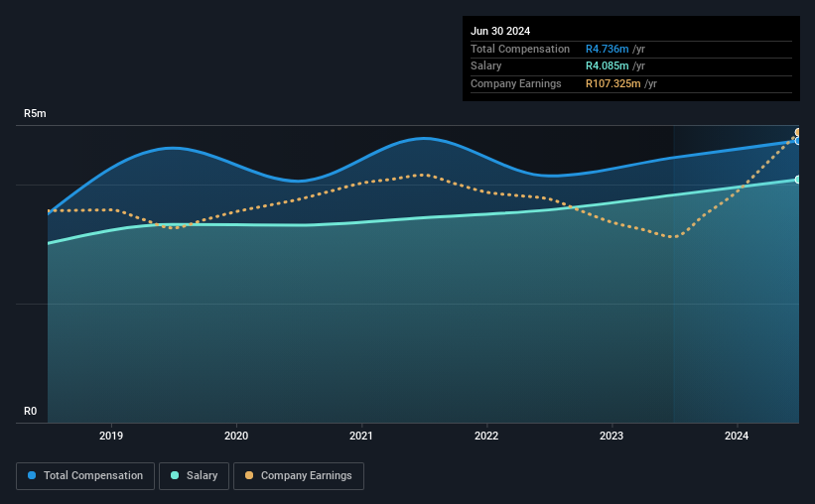
Task: Click the R5m y-axis label
Action: pos(35,113)
